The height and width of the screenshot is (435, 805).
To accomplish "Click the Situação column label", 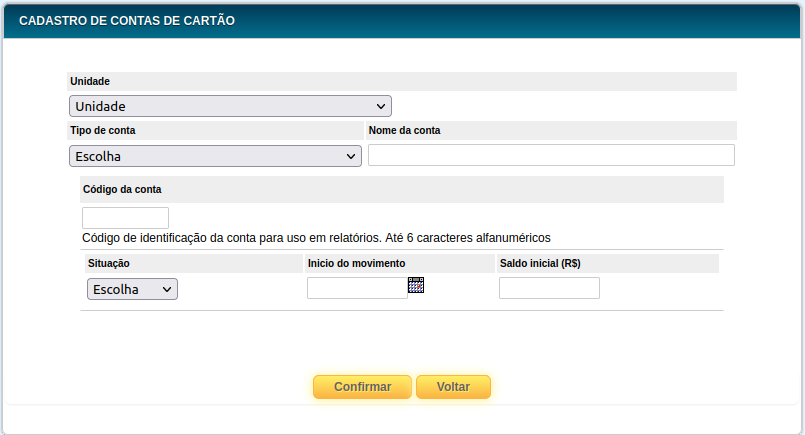I will [109, 263].
